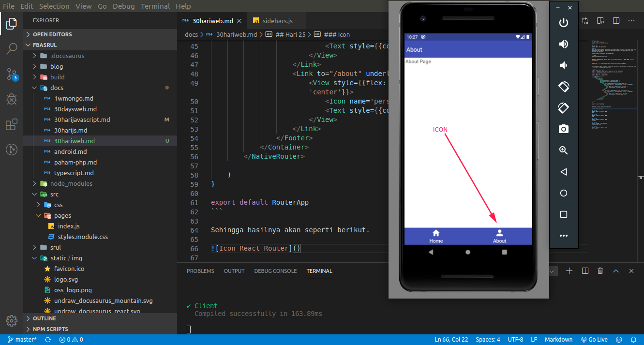Open emulator extended controls (three dots)
Viewport: 644px width, 345px height.
[x=563, y=236]
